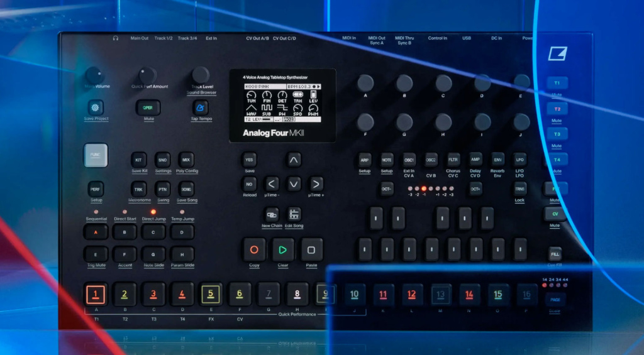Image resolution: width=644 pixels, height=355 pixels.
Task: Adjust the Track Level knob
Action: (x=201, y=75)
